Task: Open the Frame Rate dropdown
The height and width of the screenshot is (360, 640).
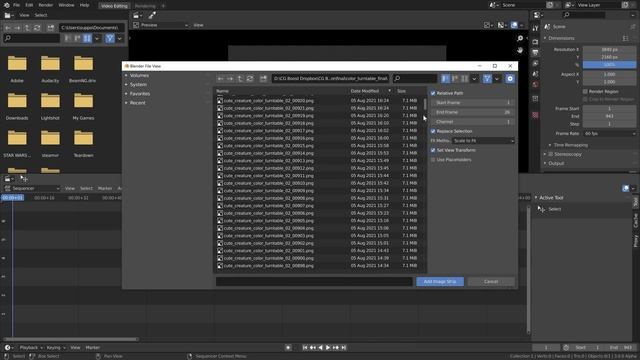Action: [609, 133]
